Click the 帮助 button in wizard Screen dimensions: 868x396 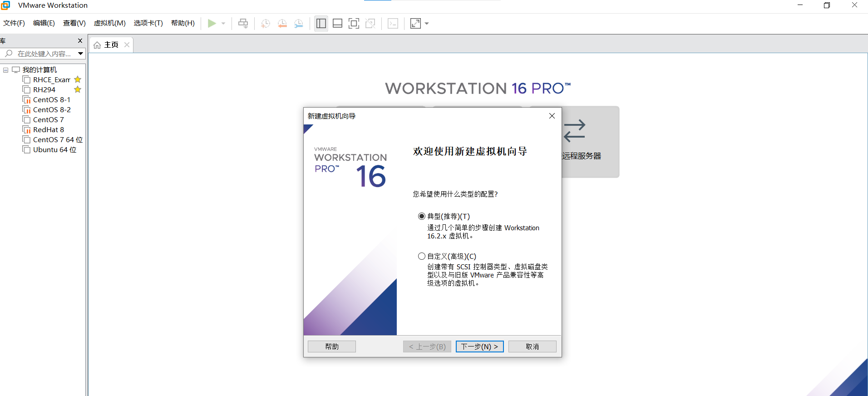tap(332, 346)
